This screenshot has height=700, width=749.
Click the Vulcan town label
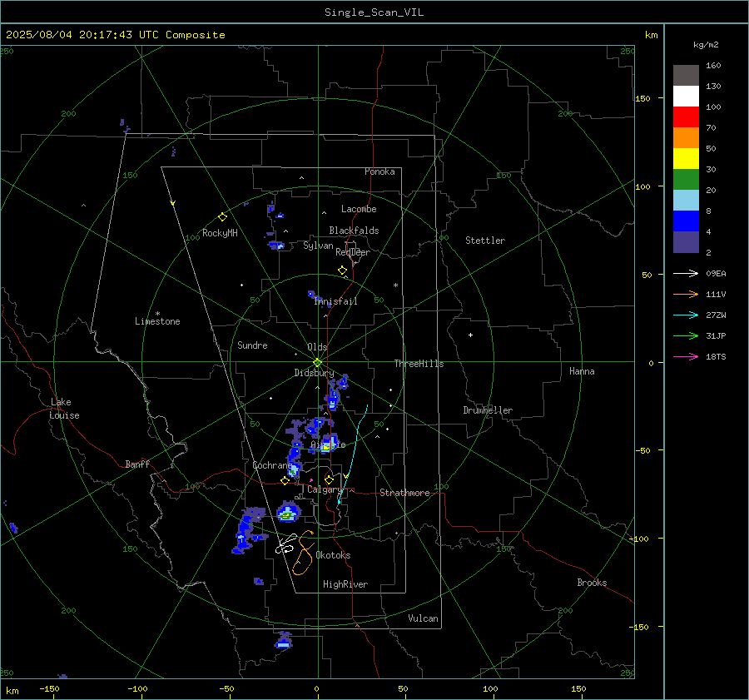pyautogui.click(x=423, y=618)
